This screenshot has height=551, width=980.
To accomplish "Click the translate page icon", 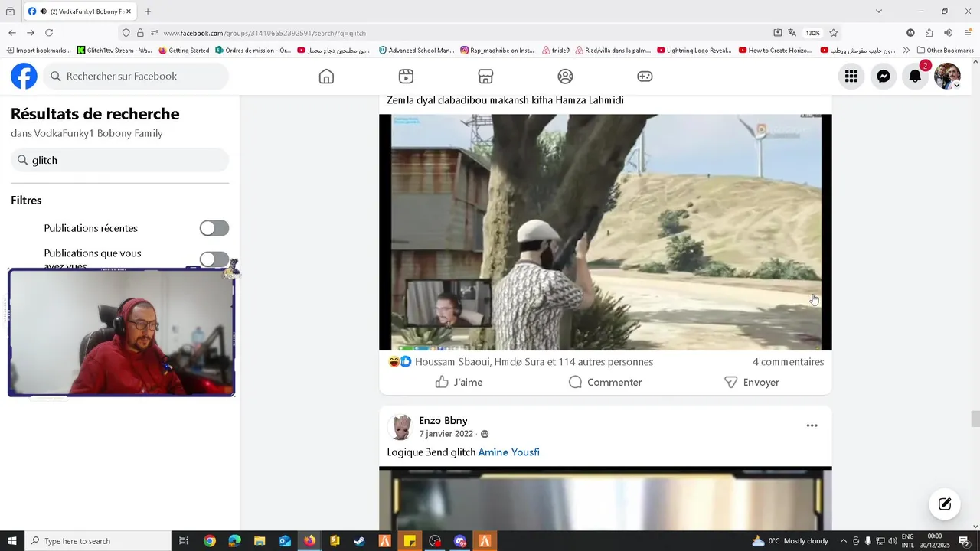I will [x=792, y=33].
